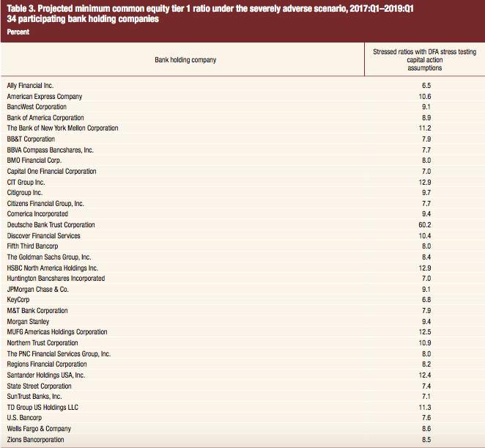Select 'Citizens Financial Group, Inc.' name
The width and height of the screenshot is (485, 448).
click(45, 203)
